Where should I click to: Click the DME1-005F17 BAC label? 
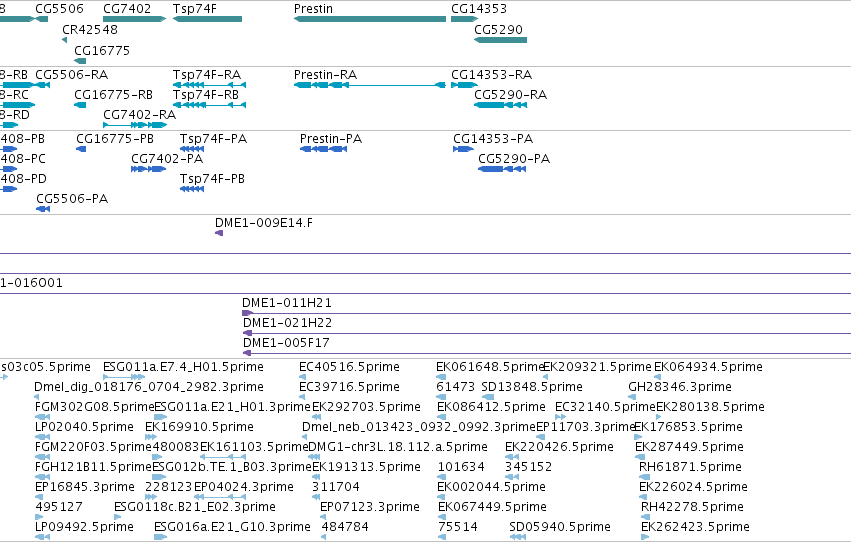click(x=286, y=342)
